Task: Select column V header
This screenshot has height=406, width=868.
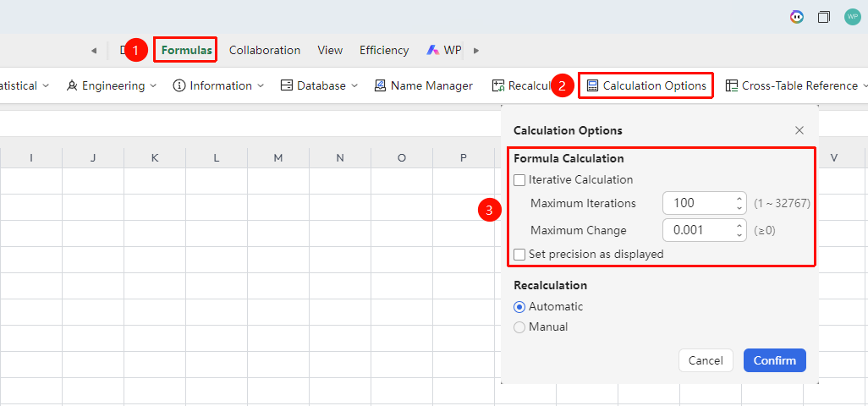Action: pos(834,158)
